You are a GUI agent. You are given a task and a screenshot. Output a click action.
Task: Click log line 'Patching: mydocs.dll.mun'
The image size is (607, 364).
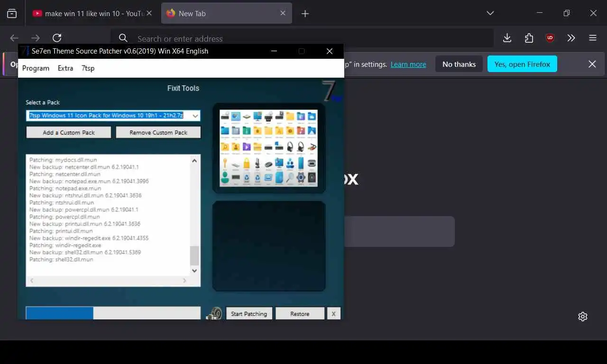click(63, 160)
